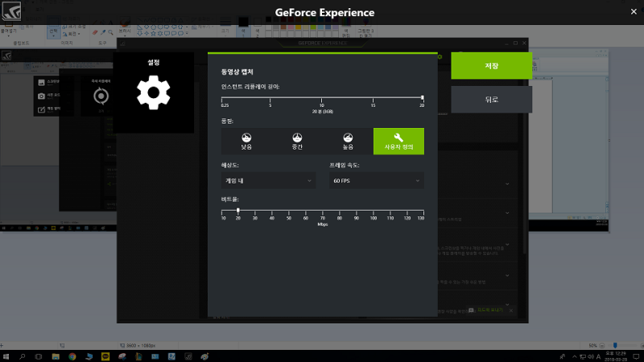The height and width of the screenshot is (362, 644).
Task: Go back with the 뒤로 button
Action: point(491,100)
